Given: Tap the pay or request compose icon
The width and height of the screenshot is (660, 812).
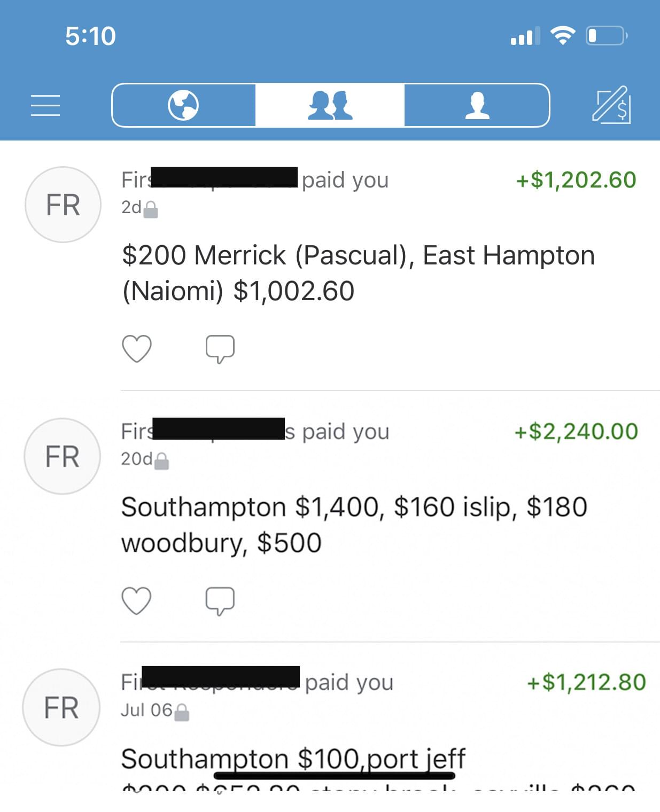Looking at the screenshot, I should [612, 105].
